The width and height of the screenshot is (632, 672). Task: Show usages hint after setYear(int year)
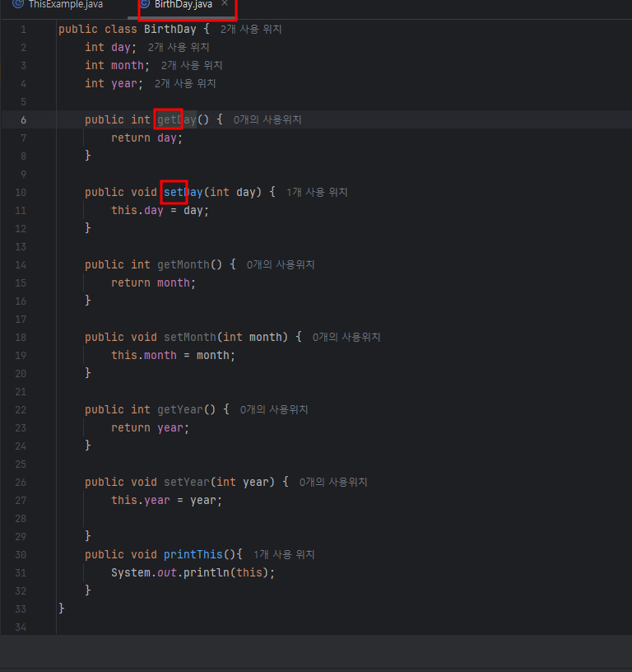point(333,482)
